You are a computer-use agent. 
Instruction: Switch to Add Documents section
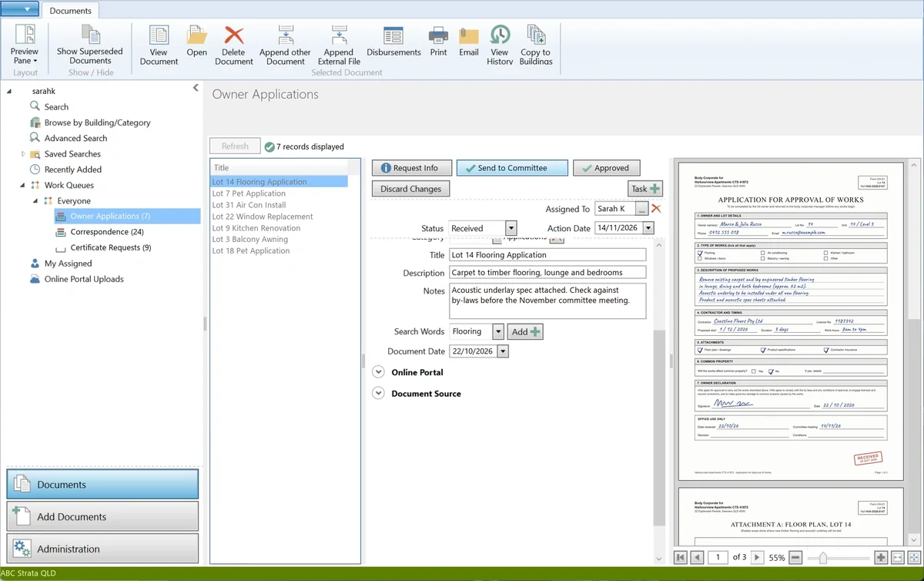click(x=102, y=517)
